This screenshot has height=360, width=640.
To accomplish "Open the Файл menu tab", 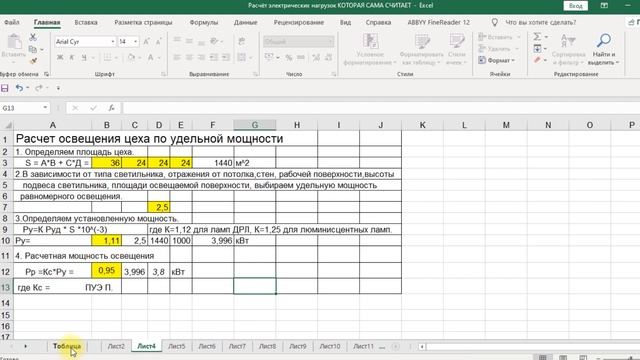I will [x=12, y=22].
